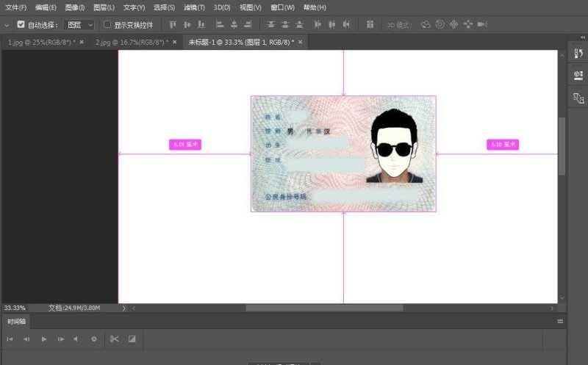Click the 3D camera video icon in options bar
This screenshot has width=588, height=365.
coord(482,24)
